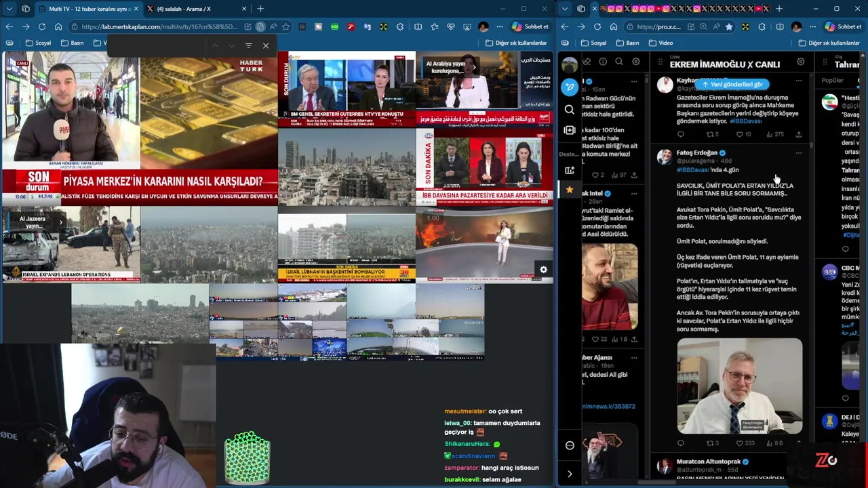Click Yeni gönderileri gör button
The height and width of the screenshot is (488, 868).
[x=732, y=84]
